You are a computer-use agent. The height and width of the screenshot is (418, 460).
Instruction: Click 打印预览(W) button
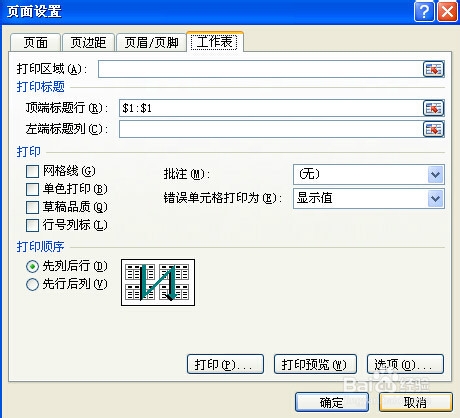315,364
